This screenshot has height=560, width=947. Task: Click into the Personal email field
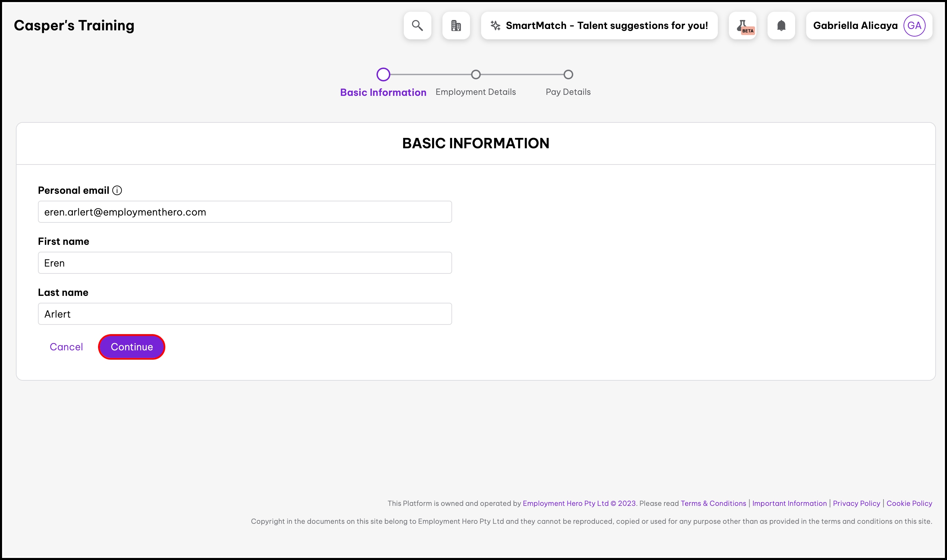click(245, 212)
